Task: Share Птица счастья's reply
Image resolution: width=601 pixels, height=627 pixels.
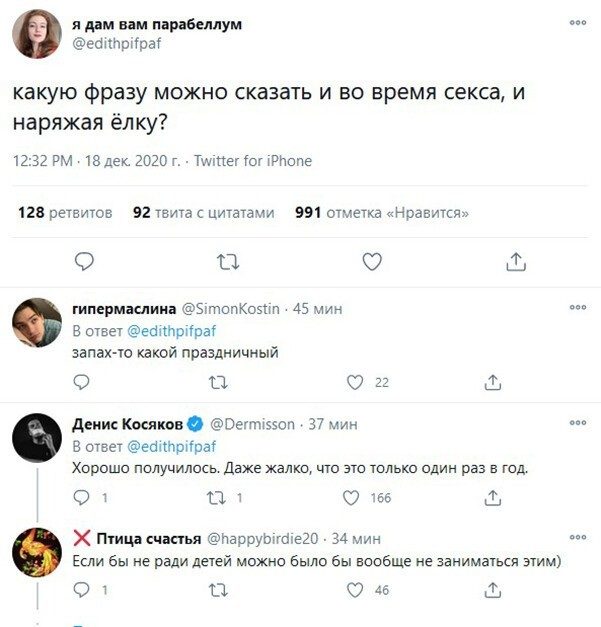Action: [x=492, y=591]
